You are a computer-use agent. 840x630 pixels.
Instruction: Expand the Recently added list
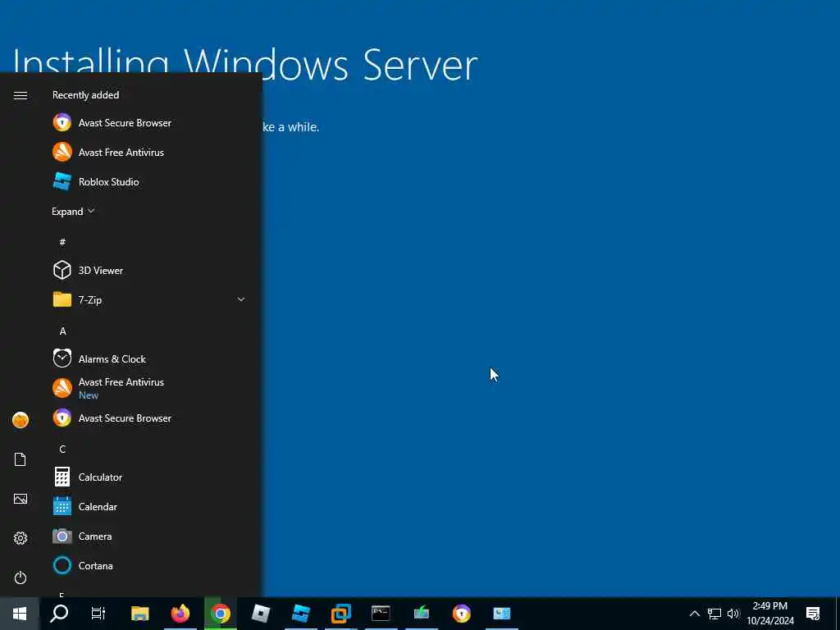[x=73, y=212]
